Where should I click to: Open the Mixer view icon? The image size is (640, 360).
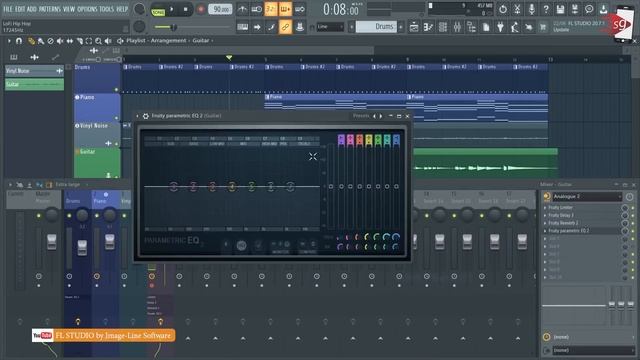pos(457,27)
